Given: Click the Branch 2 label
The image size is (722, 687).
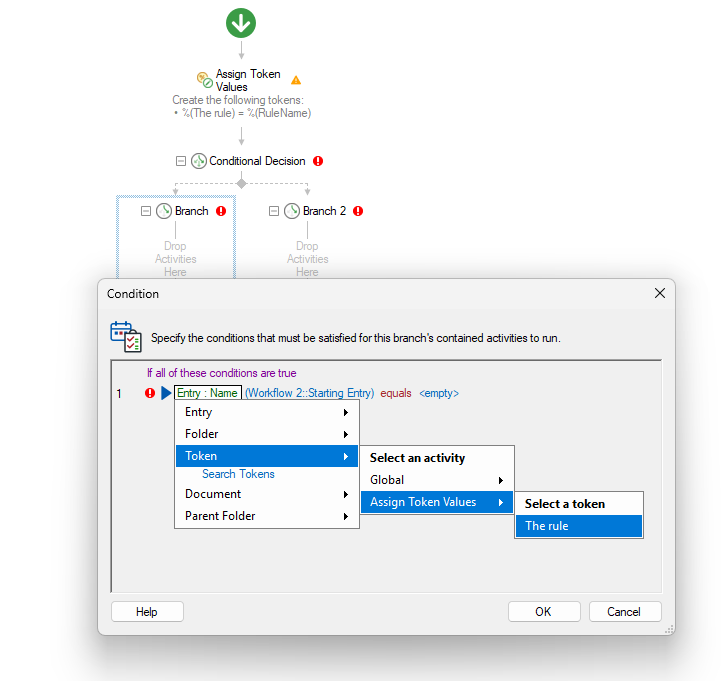Looking at the screenshot, I should 324,211.
